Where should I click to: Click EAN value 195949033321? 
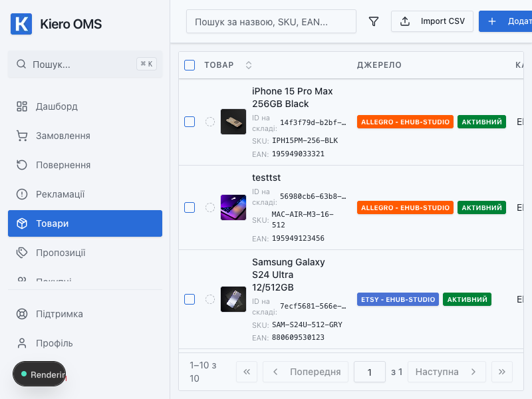[298, 154]
